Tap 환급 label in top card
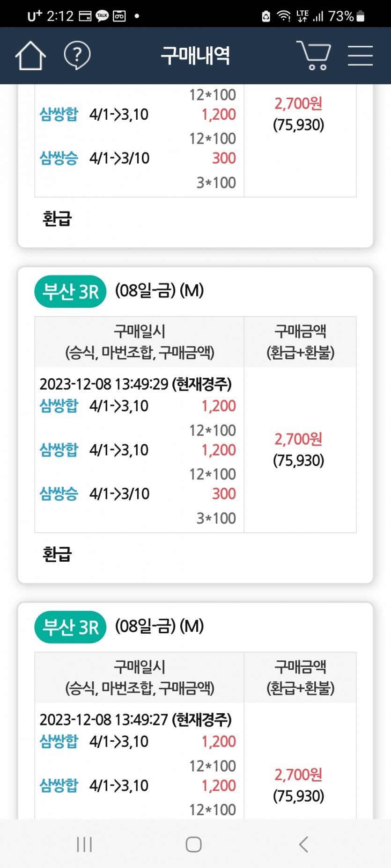This screenshot has width=391, height=868. click(57, 218)
